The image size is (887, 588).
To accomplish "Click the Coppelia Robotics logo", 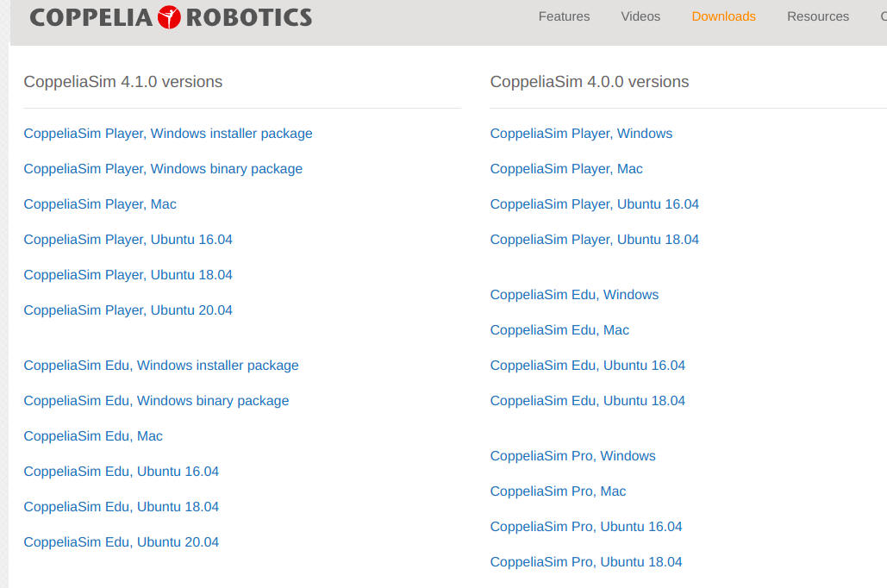I will click(169, 16).
